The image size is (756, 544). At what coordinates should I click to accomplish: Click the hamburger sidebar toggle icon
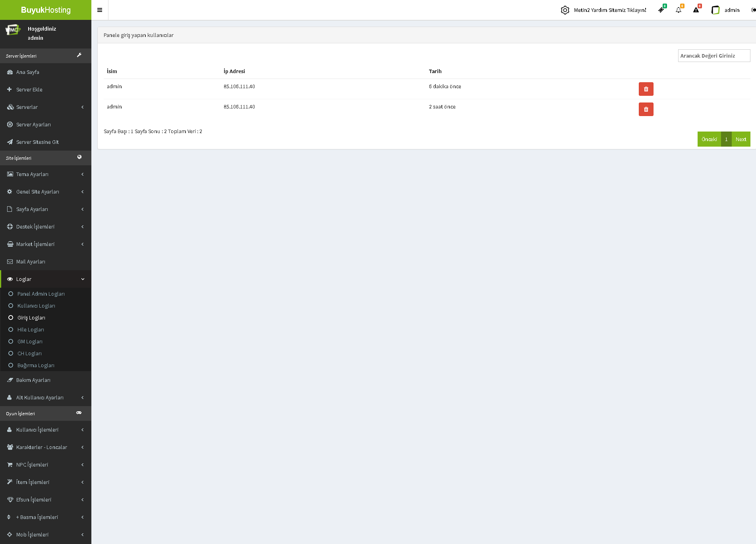point(100,10)
